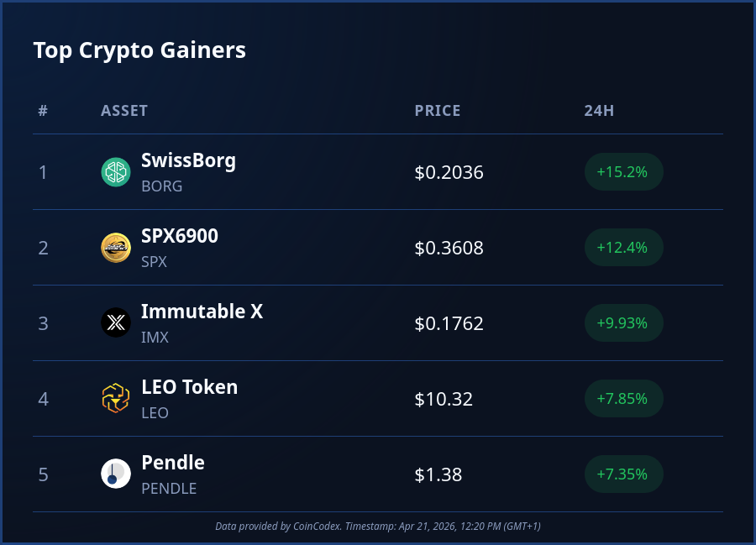Click the +15.2% change badge
Screen dimensions: 756x545
[623, 172]
